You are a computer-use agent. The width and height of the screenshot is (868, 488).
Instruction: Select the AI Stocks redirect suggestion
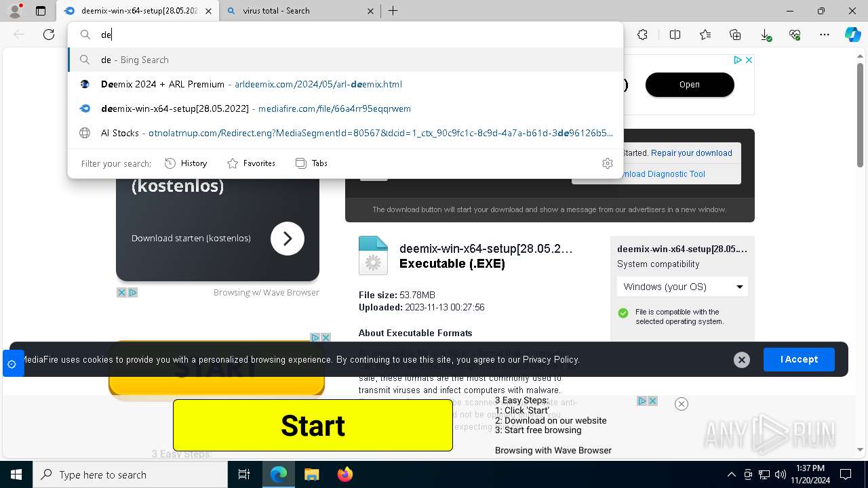pos(345,133)
